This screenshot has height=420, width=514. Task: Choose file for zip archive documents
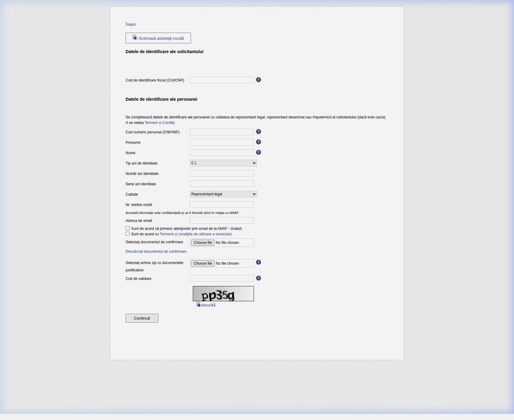[203, 263]
